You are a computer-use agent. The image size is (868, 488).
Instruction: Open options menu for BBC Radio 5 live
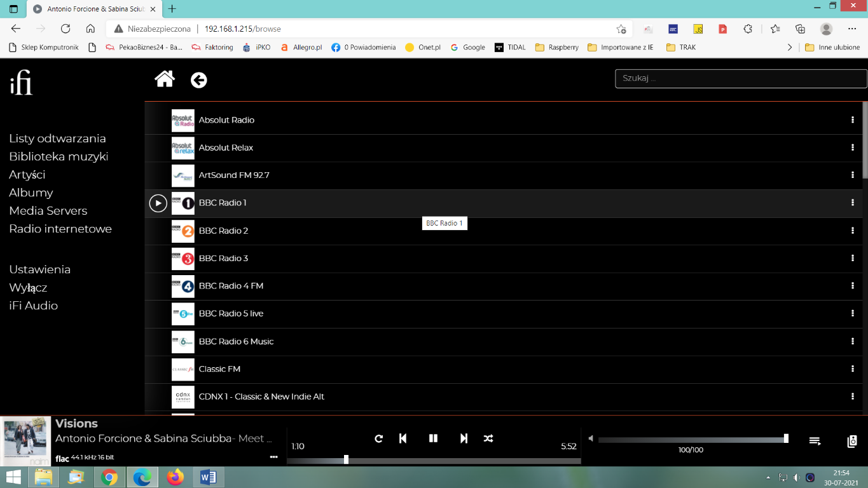853,313
